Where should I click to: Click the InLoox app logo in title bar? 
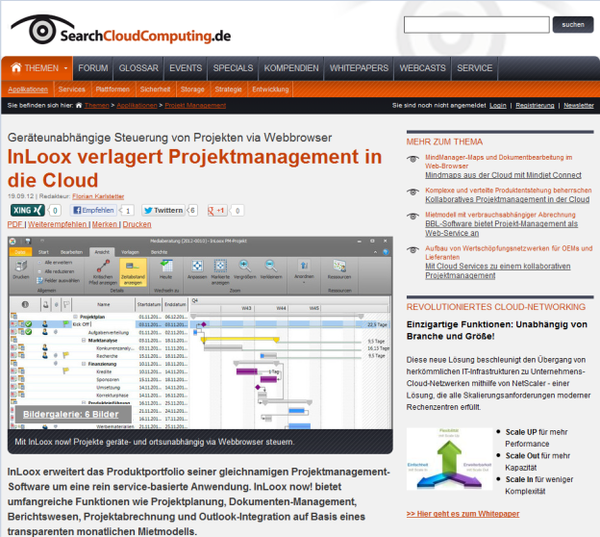(13, 241)
